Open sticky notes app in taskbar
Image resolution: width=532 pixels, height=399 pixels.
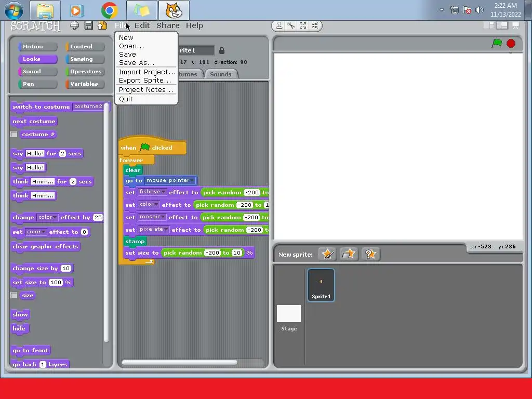click(x=142, y=10)
